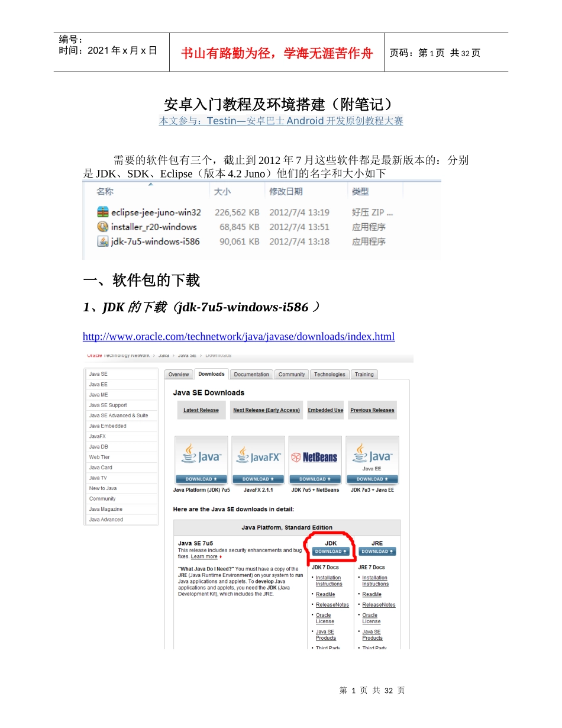The height and width of the screenshot is (728, 562).
Task: Click the Learn more link
Action: [x=204, y=557]
